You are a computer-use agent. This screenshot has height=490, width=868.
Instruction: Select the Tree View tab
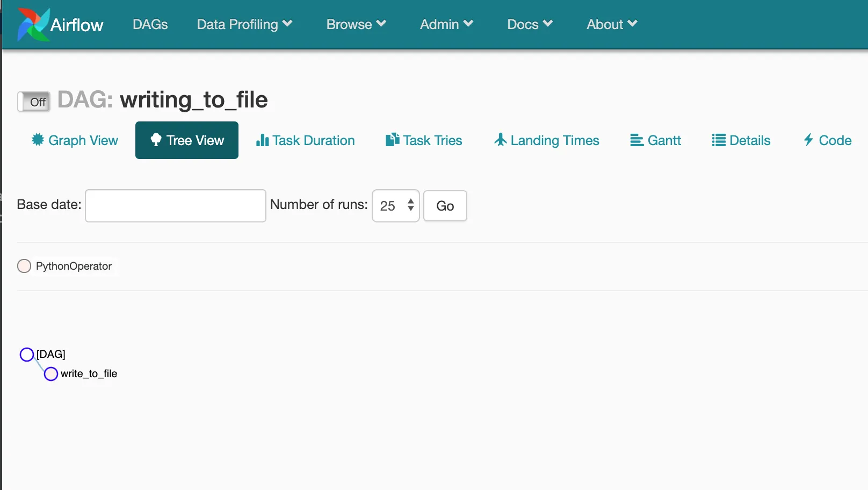pos(187,140)
